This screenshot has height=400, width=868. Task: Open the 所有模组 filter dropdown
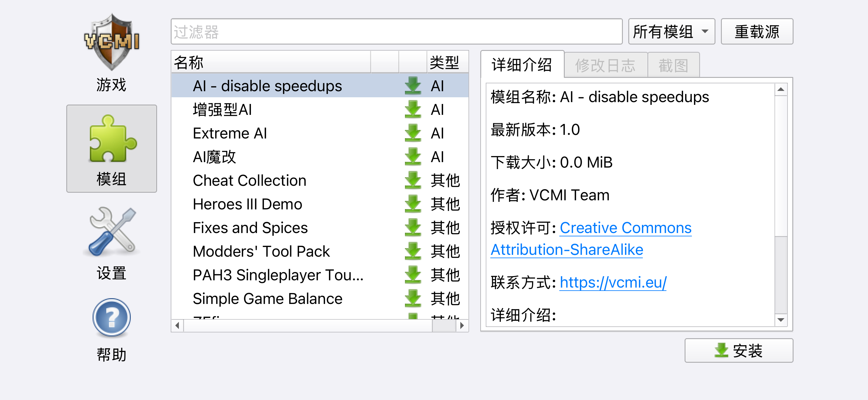[671, 32]
